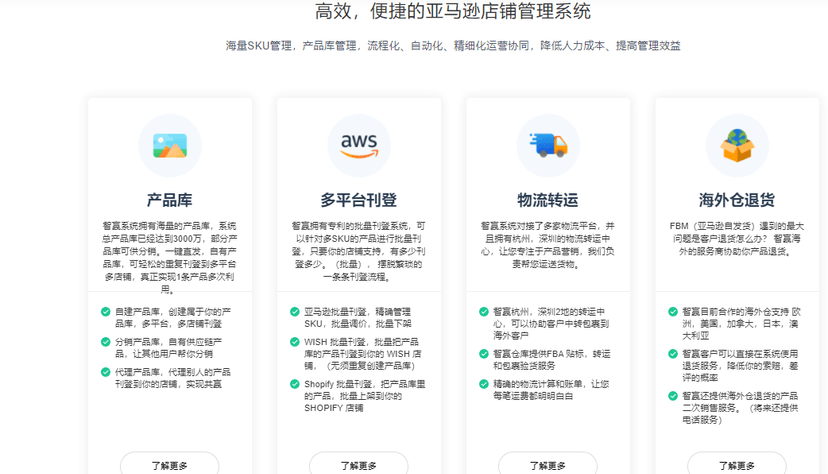This screenshot has height=474, width=828.
Task: Click the delivery truck icon
Action: (x=548, y=146)
